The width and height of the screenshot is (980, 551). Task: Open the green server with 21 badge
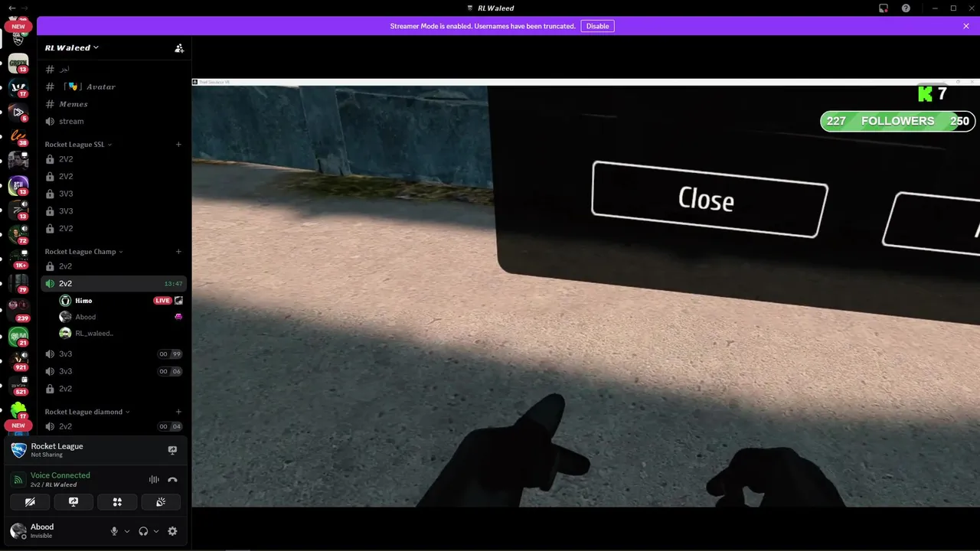point(18,335)
